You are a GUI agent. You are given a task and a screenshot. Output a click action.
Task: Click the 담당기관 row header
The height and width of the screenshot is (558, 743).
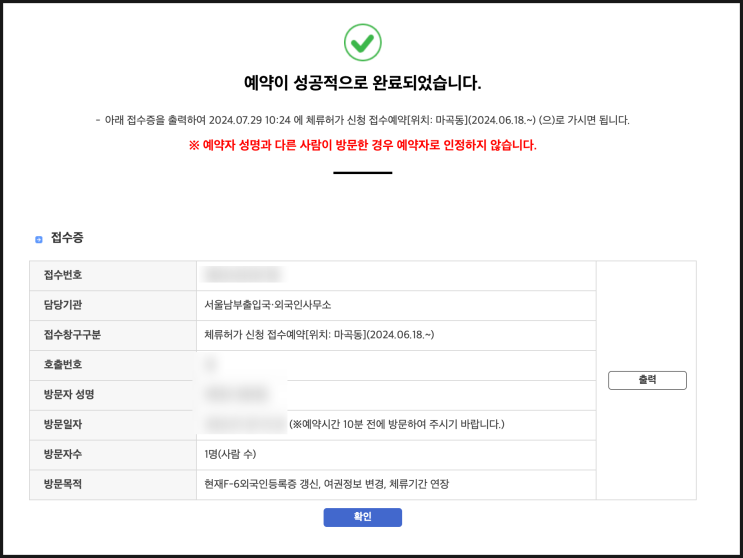[63, 305]
